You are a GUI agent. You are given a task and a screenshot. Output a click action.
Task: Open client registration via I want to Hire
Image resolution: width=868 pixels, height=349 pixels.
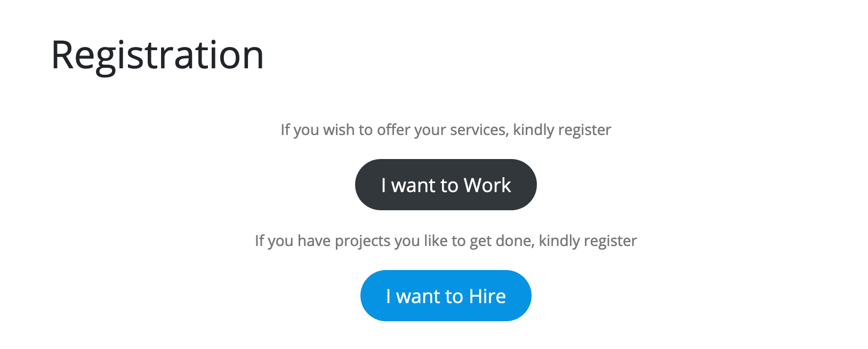click(x=446, y=296)
